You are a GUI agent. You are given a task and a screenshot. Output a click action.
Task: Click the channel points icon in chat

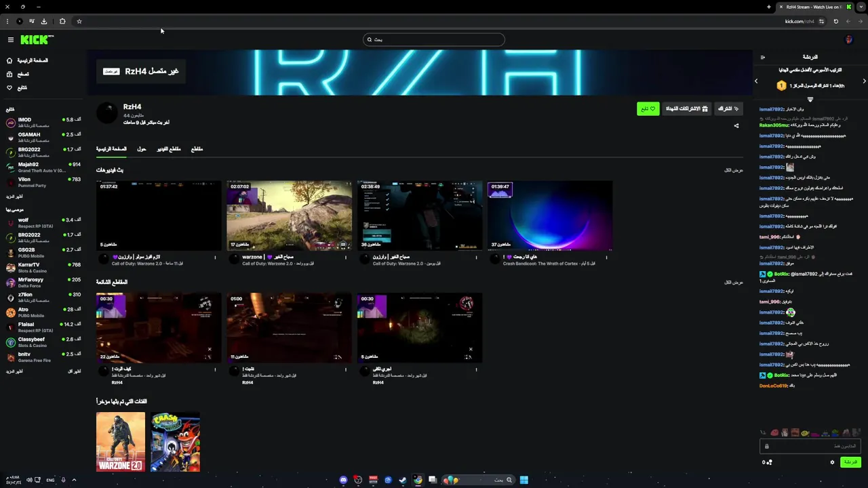pos(768,462)
